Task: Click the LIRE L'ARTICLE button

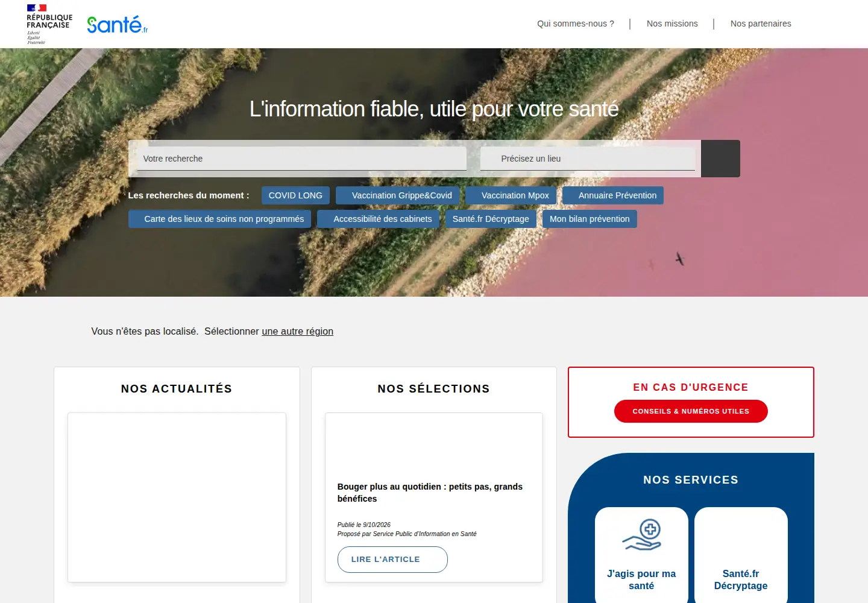Action: (x=392, y=560)
